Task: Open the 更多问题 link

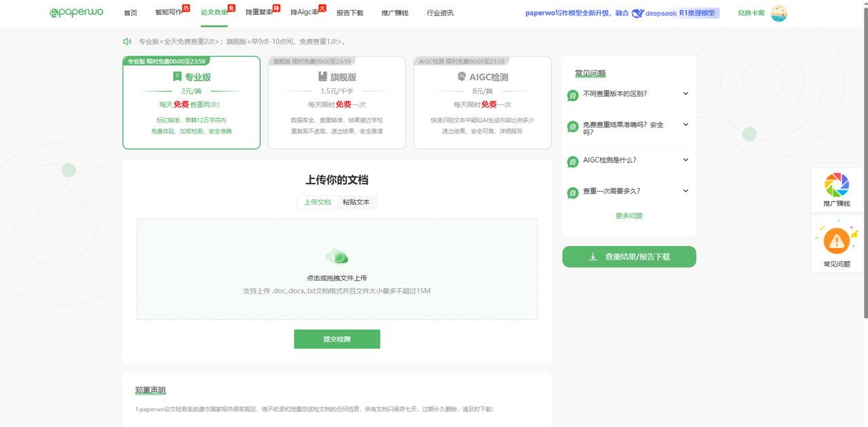Action: coord(629,216)
